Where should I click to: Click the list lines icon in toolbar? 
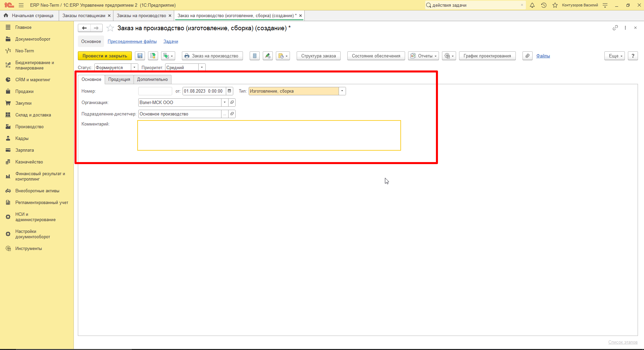click(255, 56)
